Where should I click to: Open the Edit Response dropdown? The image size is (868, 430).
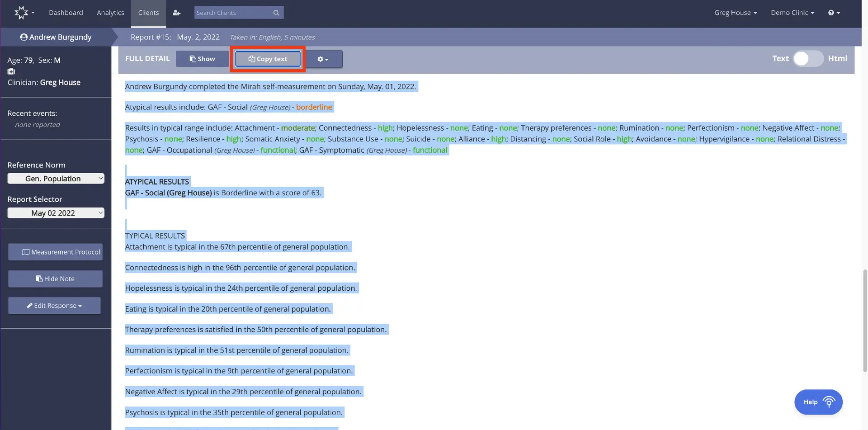(54, 305)
